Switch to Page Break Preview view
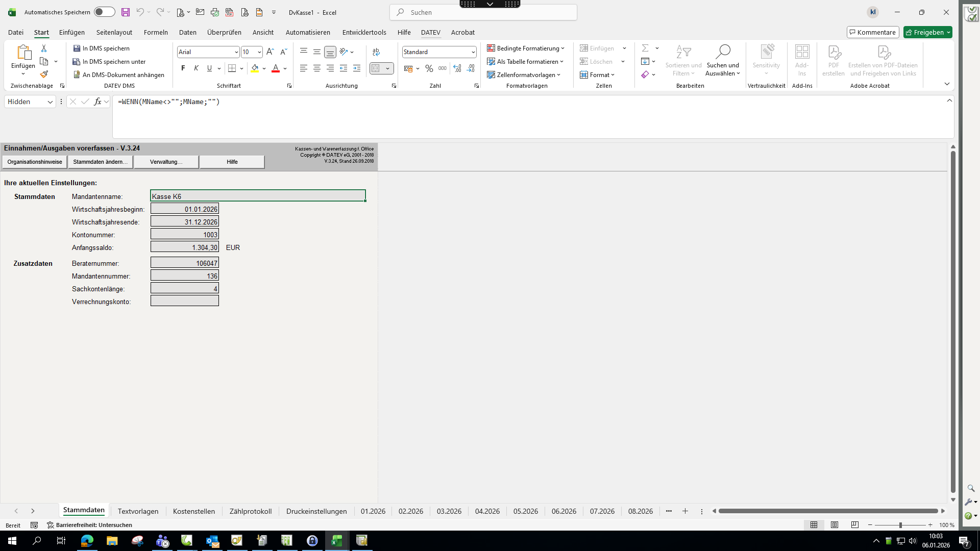Image resolution: width=980 pixels, height=551 pixels. 855,525
